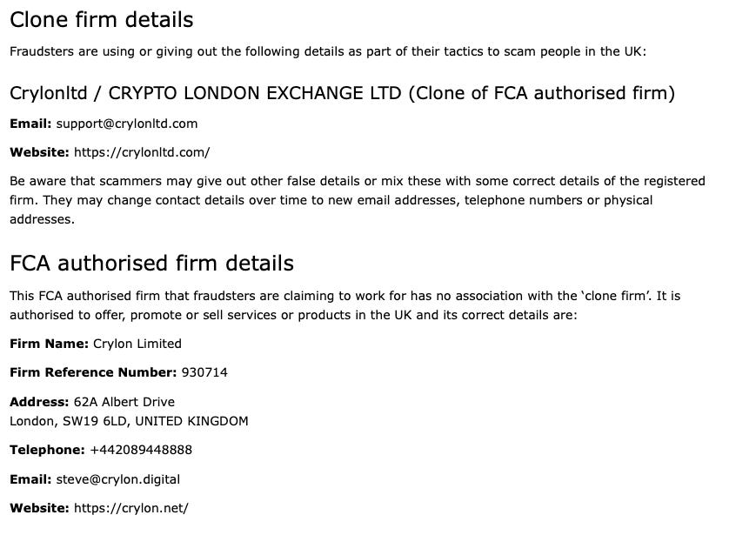The image size is (756, 535).
Task: Click the 'FCA authorised firm details' heading
Action: tap(152, 264)
